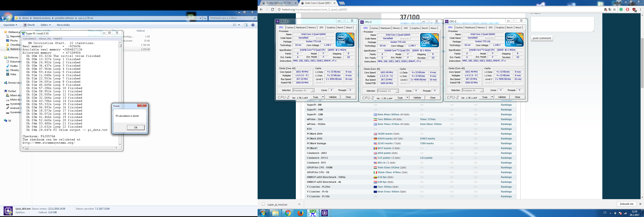Click the Firefox taskbar icon
The width and height of the screenshot is (644, 217).
(x=300, y=213)
